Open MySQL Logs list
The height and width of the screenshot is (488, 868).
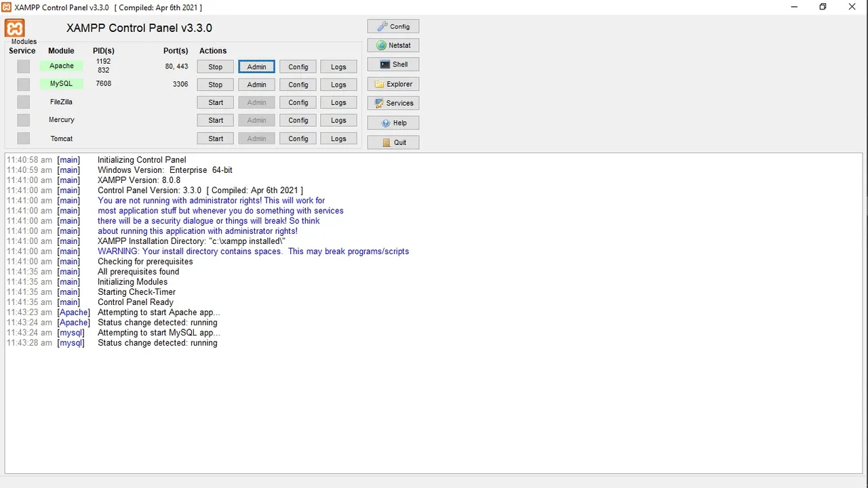[x=339, y=85]
